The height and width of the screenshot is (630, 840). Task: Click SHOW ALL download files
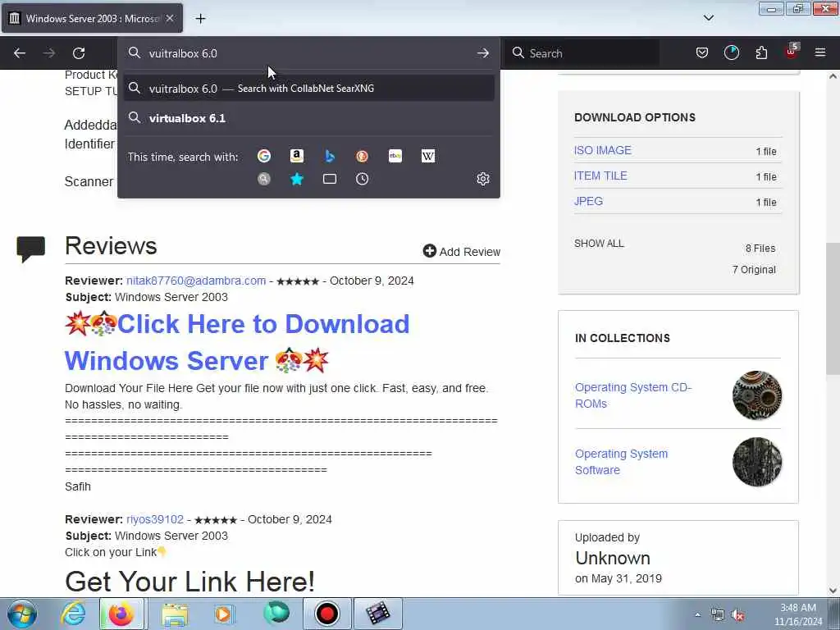599,243
